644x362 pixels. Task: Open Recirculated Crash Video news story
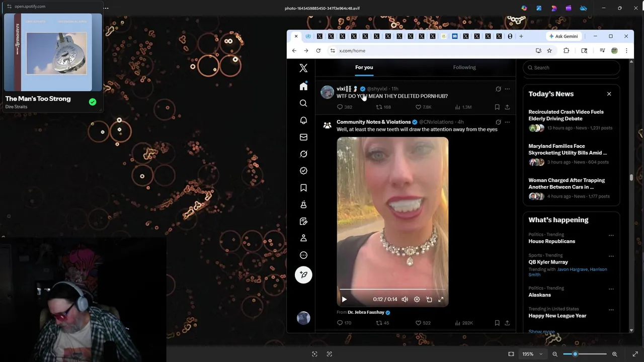click(x=566, y=115)
